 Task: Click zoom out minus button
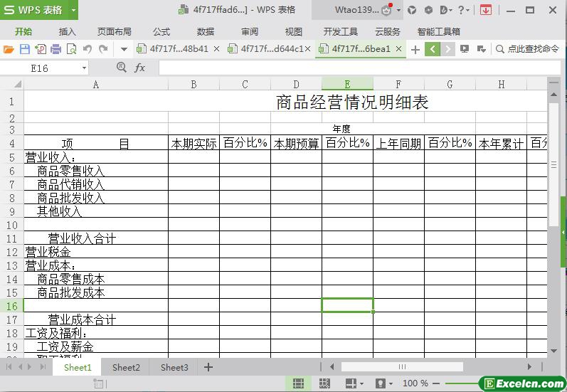(x=436, y=383)
